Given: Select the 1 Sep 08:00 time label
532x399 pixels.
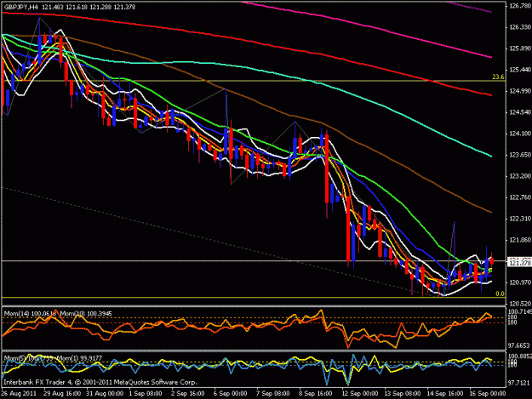Looking at the screenshot, I should click(x=145, y=393).
